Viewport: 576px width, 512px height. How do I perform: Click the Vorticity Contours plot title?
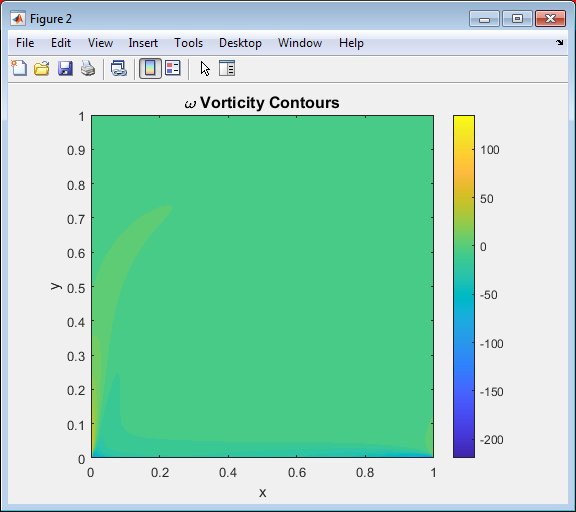[262, 102]
